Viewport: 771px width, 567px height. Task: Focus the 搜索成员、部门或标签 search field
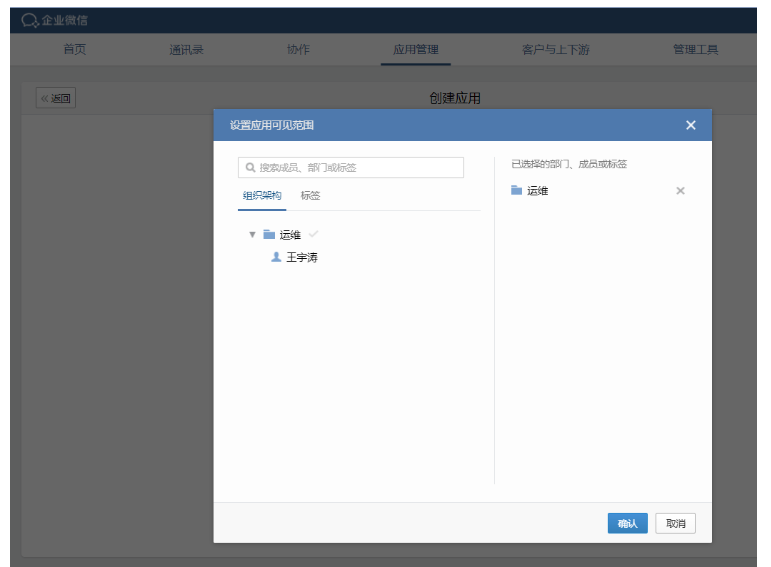pyautogui.click(x=351, y=167)
